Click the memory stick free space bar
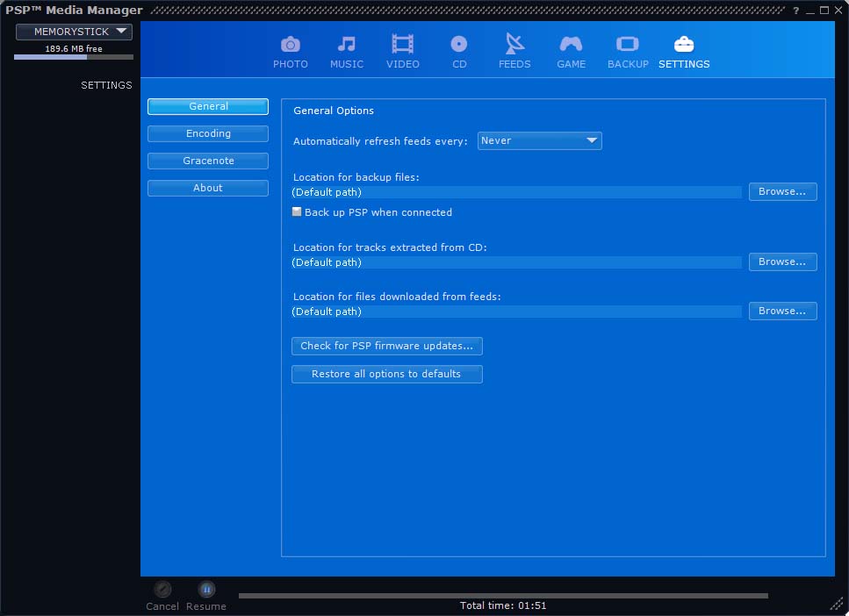 coord(74,57)
